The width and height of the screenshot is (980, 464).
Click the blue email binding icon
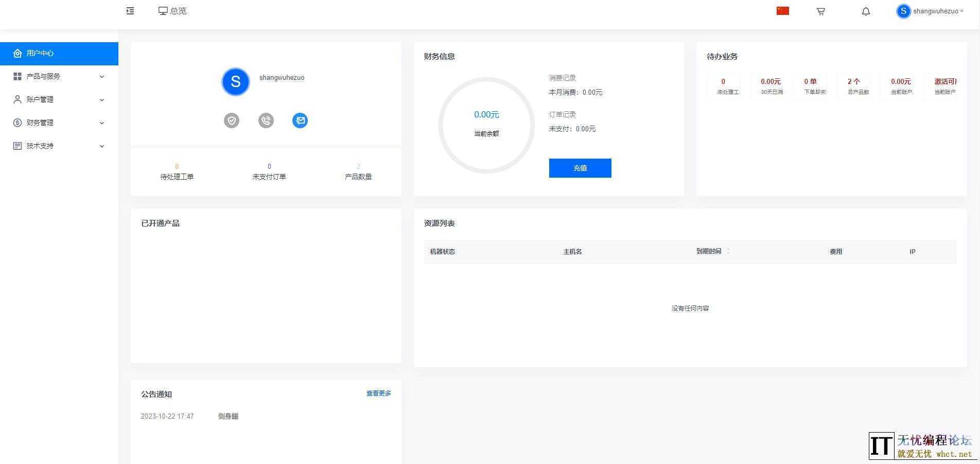point(300,121)
